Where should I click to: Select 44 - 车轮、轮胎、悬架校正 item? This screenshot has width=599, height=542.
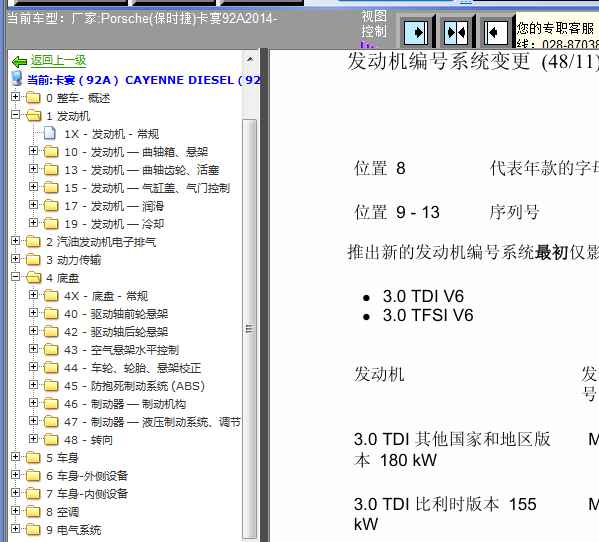(133, 368)
